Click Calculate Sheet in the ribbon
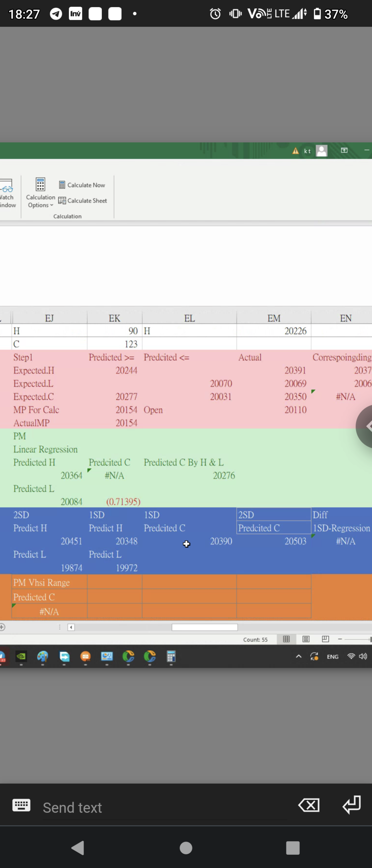Image resolution: width=372 pixels, height=868 pixels. (x=83, y=201)
